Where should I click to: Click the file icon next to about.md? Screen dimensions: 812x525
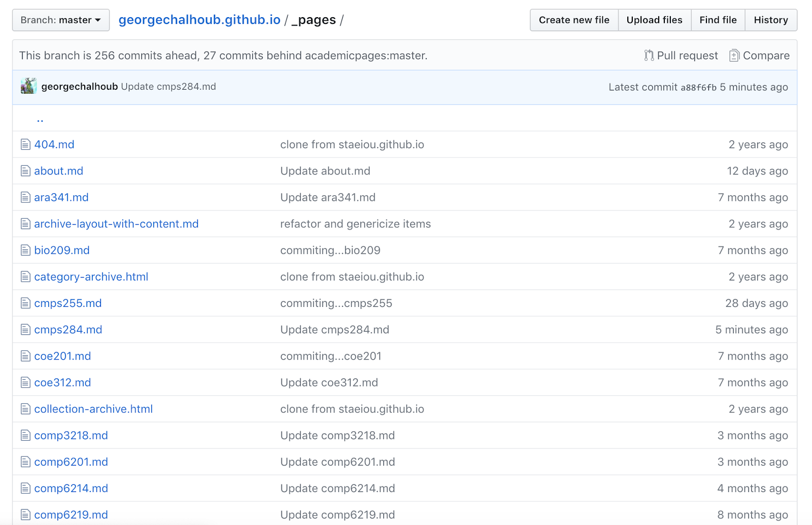click(25, 171)
